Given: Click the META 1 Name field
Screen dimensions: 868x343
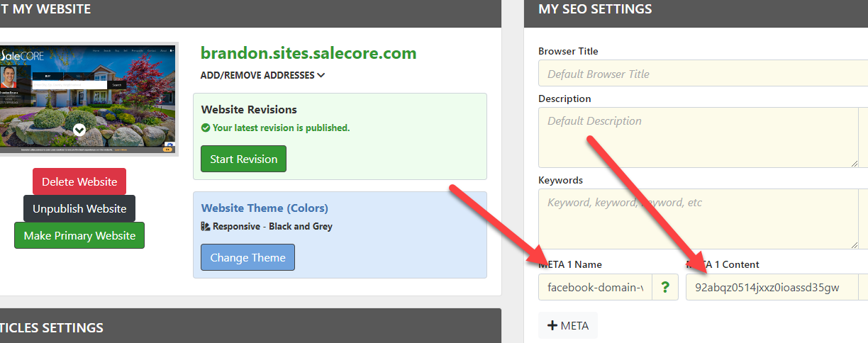Looking at the screenshot, I should [595, 288].
